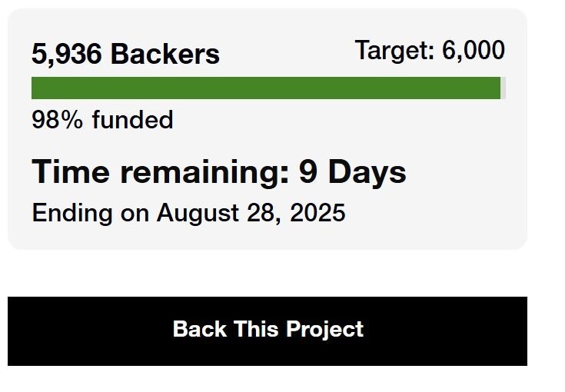Screen dimensions: 565x392
Task: Click the green funding progress bar
Action: pyautogui.click(x=265, y=88)
